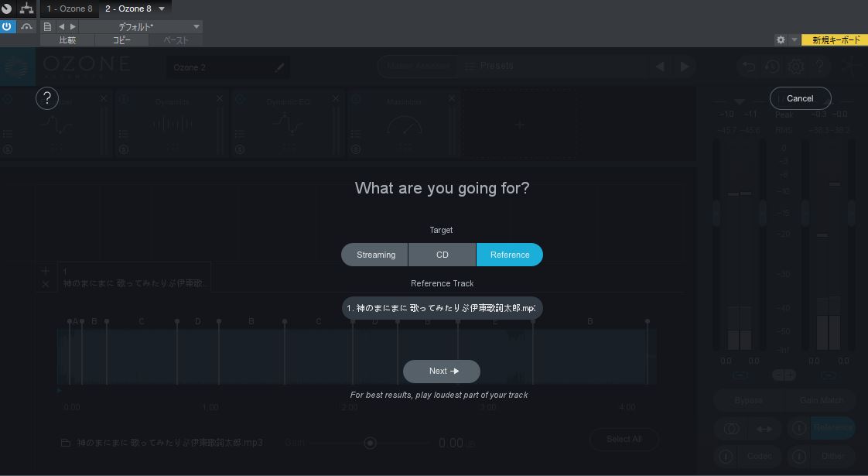The height and width of the screenshot is (476, 868).
Task: Click the dimmed Reference panel button
Action: coord(832,427)
